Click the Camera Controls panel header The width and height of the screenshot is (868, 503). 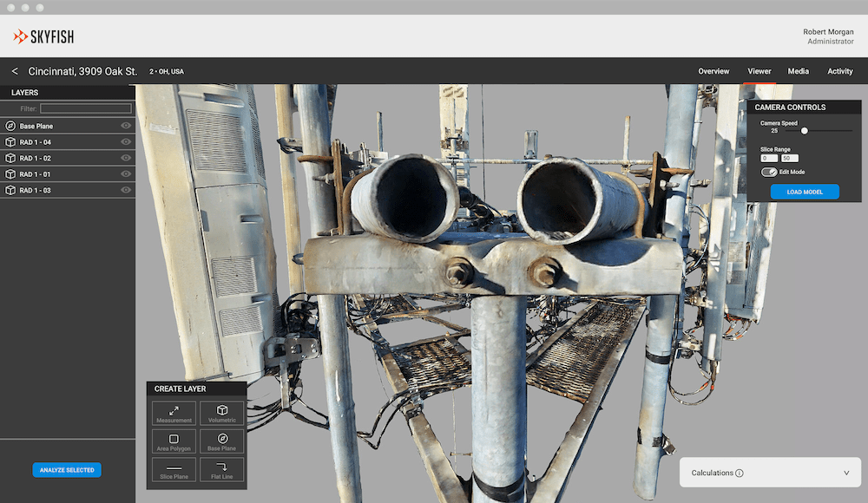[804, 108]
